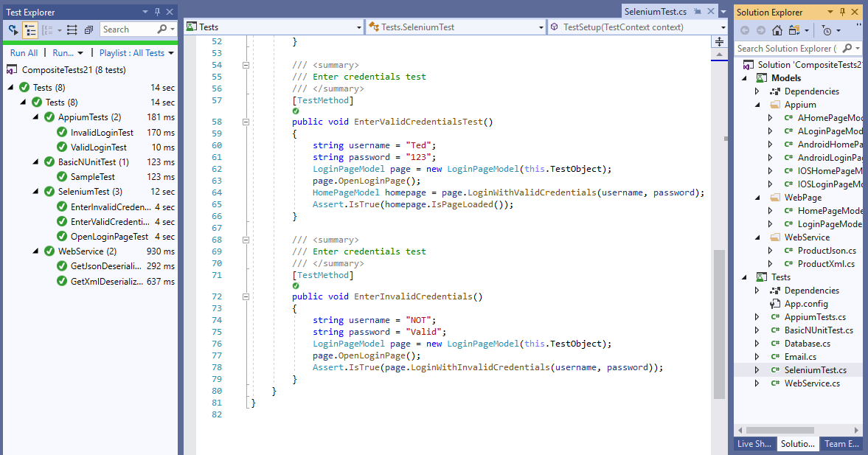Click the Run Tests After Build icon

(11, 30)
